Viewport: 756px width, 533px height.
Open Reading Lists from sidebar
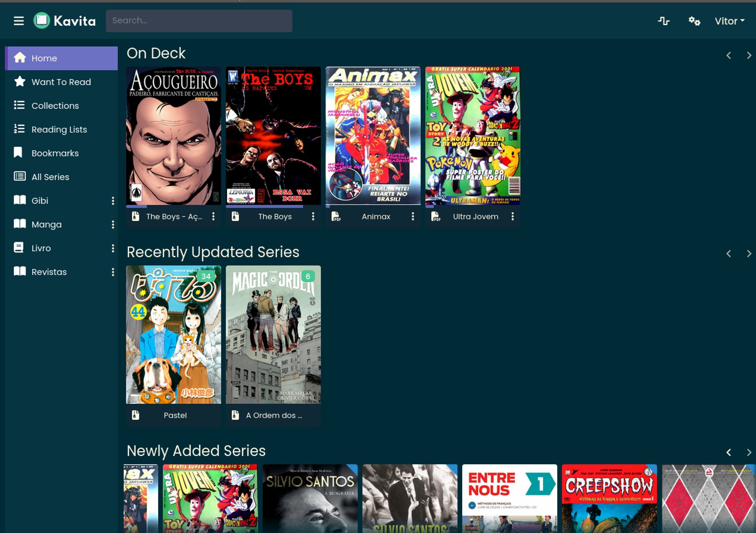[x=59, y=129]
